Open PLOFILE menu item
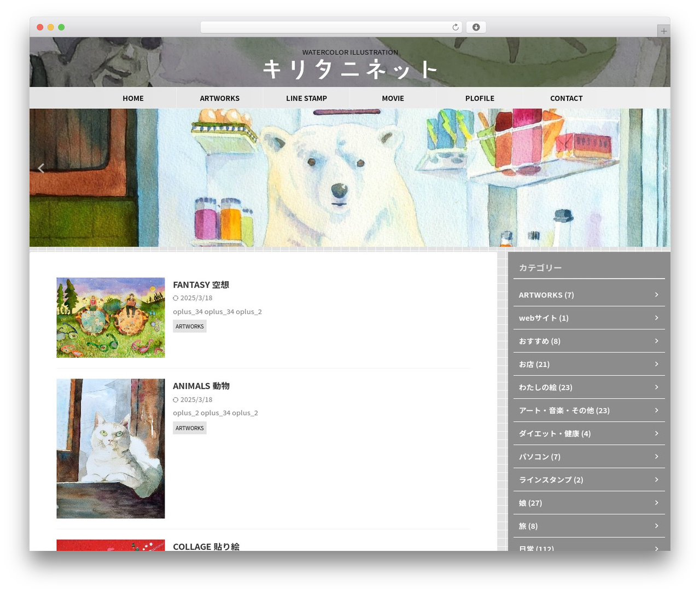 click(480, 98)
